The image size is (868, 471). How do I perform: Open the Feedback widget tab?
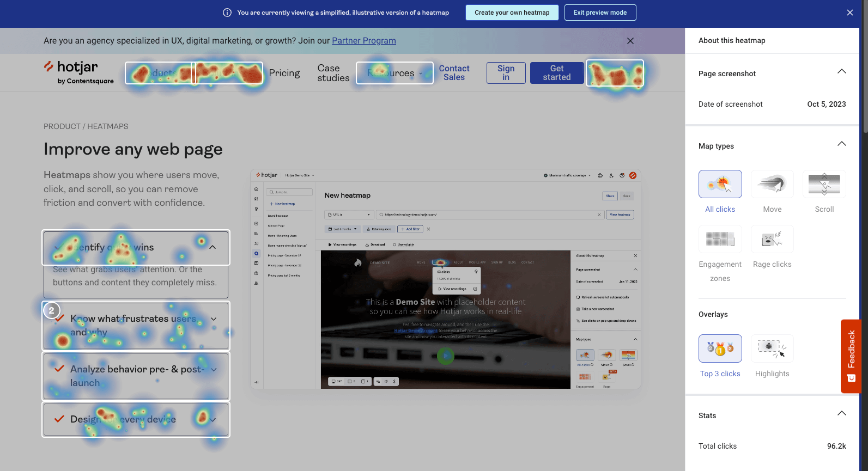click(851, 356)
